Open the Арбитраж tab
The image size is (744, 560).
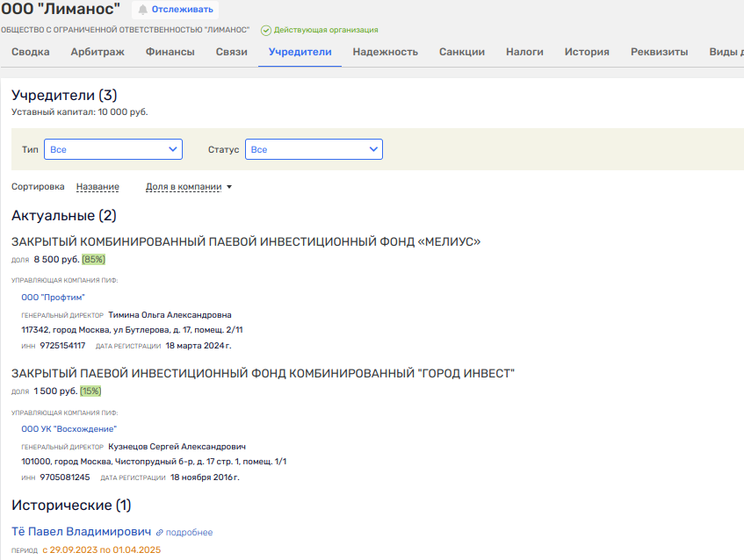coord(98,52)
